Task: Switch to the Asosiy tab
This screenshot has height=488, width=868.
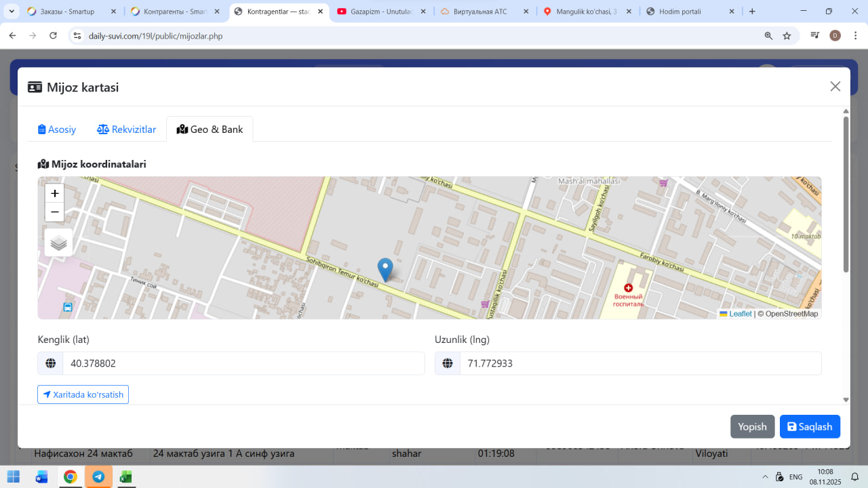Action: (57, 129)
